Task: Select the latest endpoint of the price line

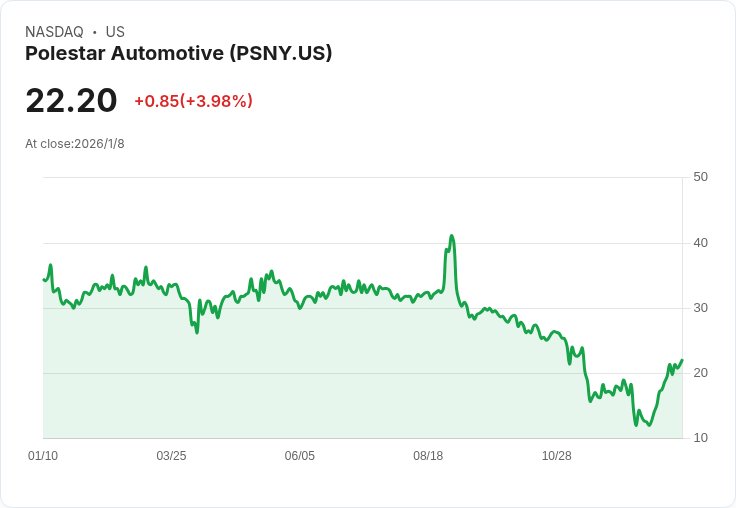Action: click(x=682, y=360)
